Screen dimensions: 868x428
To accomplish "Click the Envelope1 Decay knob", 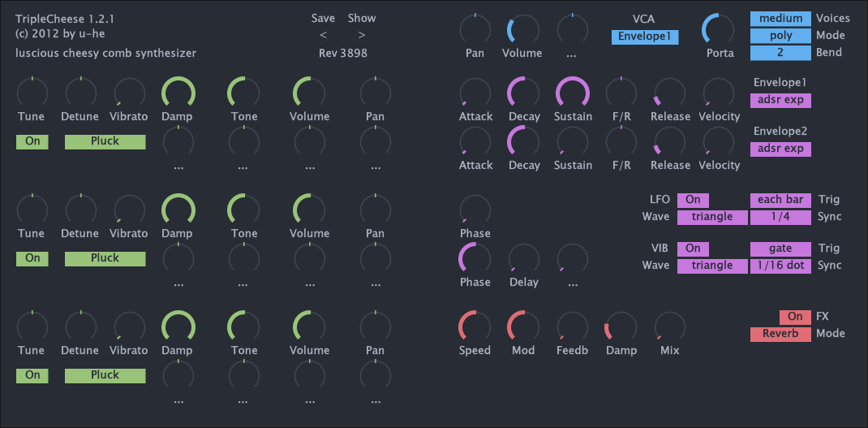I will tap(523, 92).
